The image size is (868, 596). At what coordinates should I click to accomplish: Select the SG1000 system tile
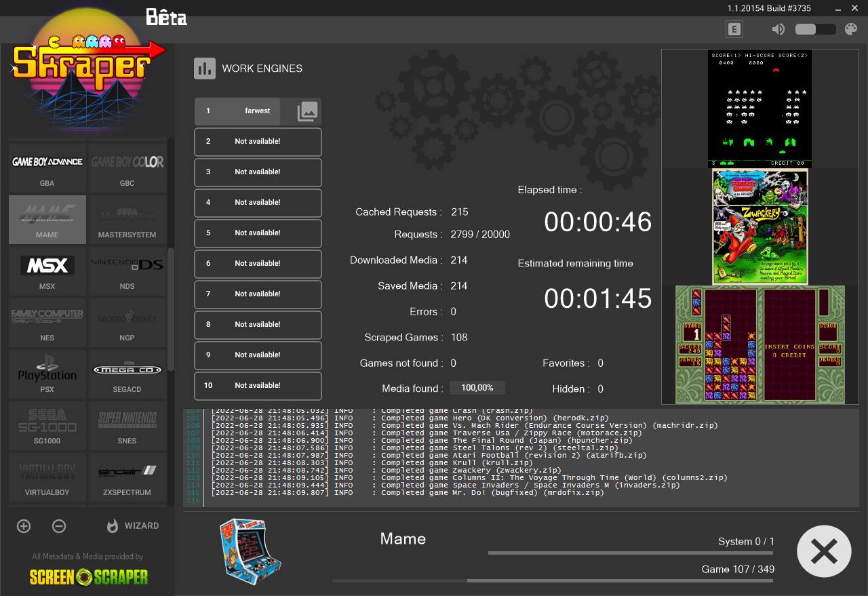[47, 425]
